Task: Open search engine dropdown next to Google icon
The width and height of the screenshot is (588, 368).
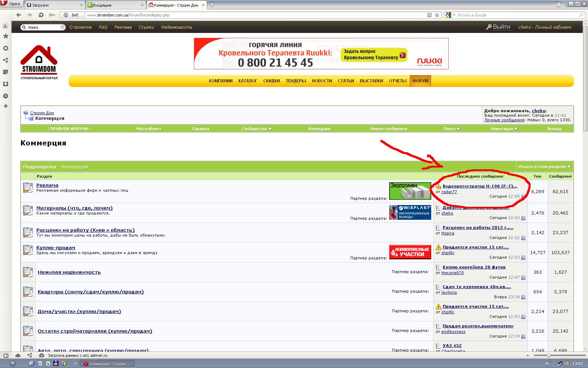Action: [454, 15]
